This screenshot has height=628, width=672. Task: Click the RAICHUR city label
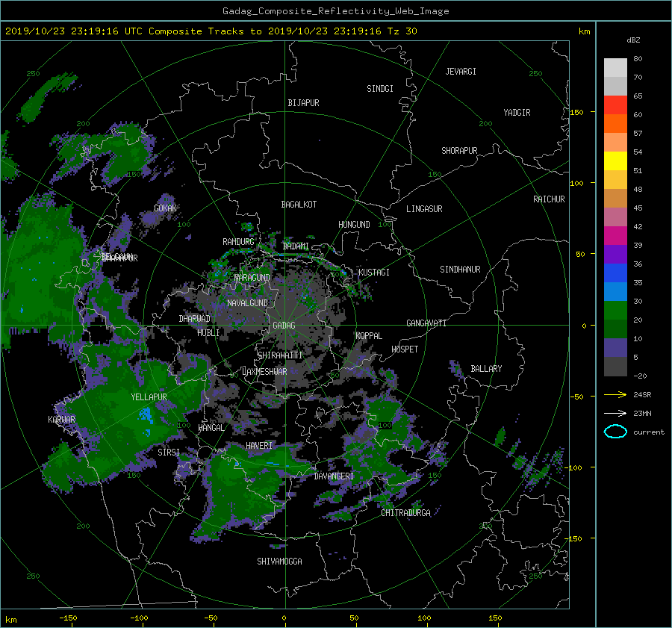pos(549,199)
